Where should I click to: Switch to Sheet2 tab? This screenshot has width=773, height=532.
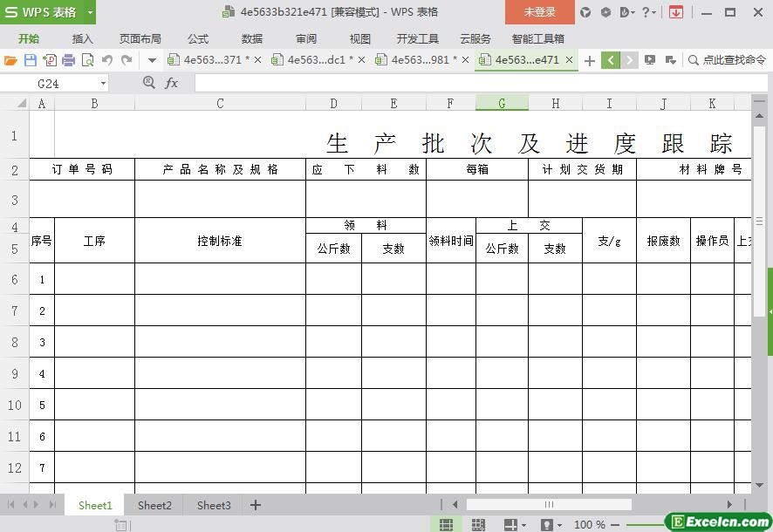[154, 506]
